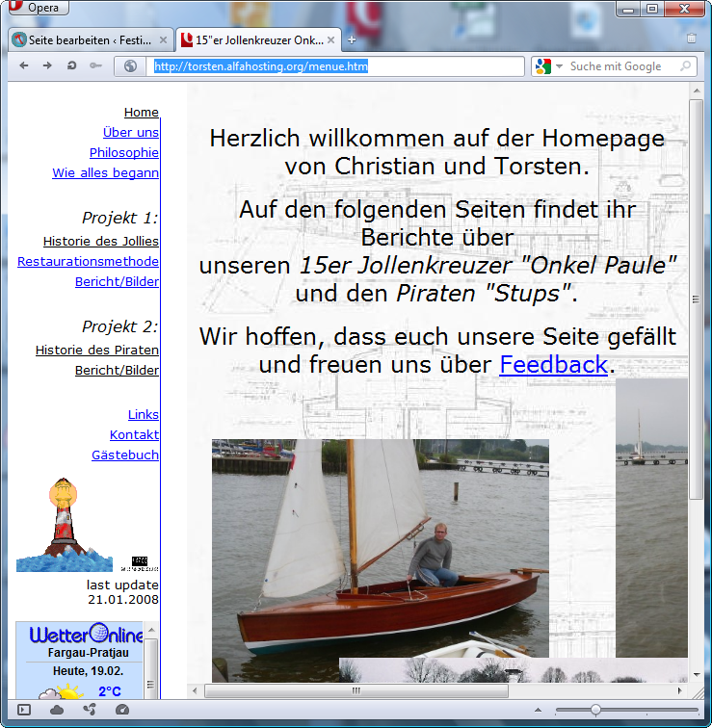Click the back navigation arrow
712x728 pixels.
[24, 66]
